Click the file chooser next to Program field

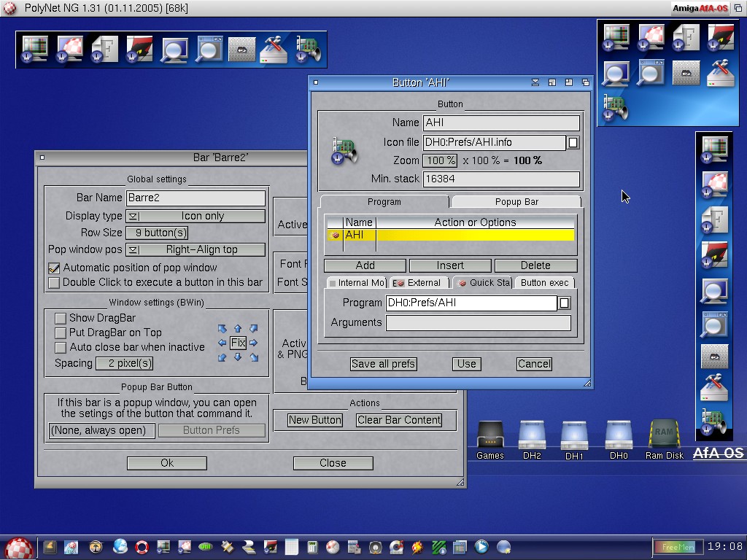pos(564,303)
